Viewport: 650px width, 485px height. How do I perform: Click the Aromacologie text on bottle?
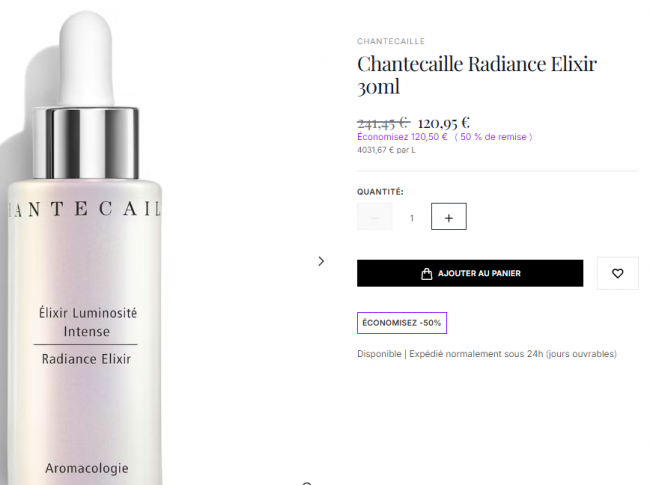pos(87,468)
